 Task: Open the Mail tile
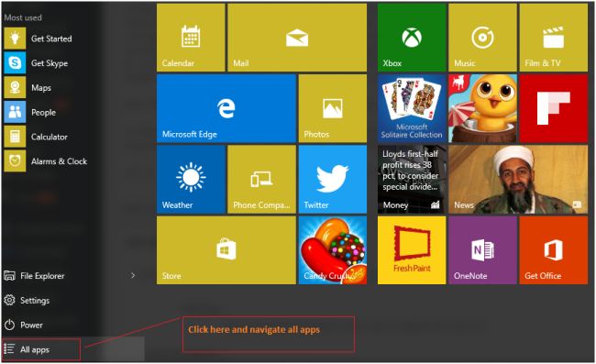point(297,38)
